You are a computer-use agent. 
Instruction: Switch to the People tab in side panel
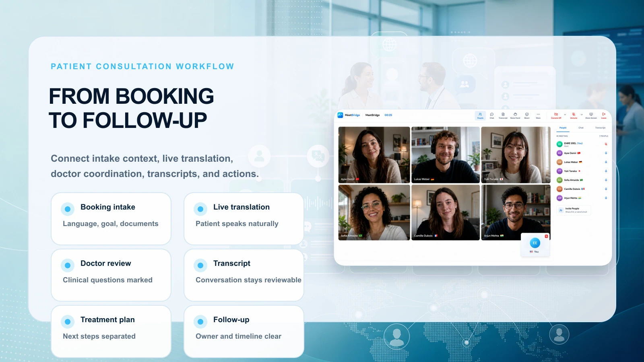coord(563,128)
